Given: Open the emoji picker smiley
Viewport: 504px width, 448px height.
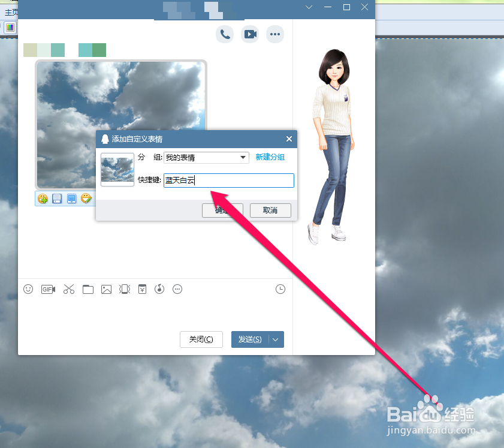Looking at the screenshot, I should (x=28, y=289).
